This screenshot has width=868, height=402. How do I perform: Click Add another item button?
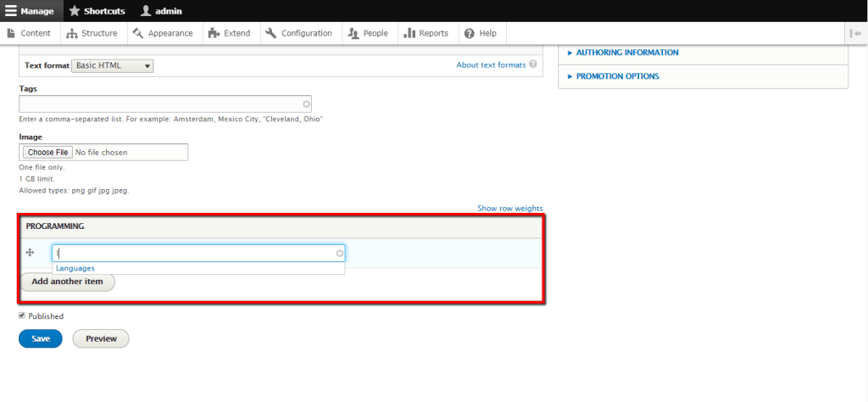tap(68, 282)
